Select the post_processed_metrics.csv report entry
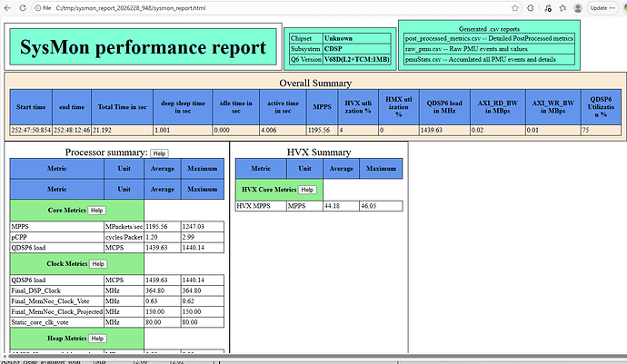The image size is (627, 364). click(x=490, y=39)
